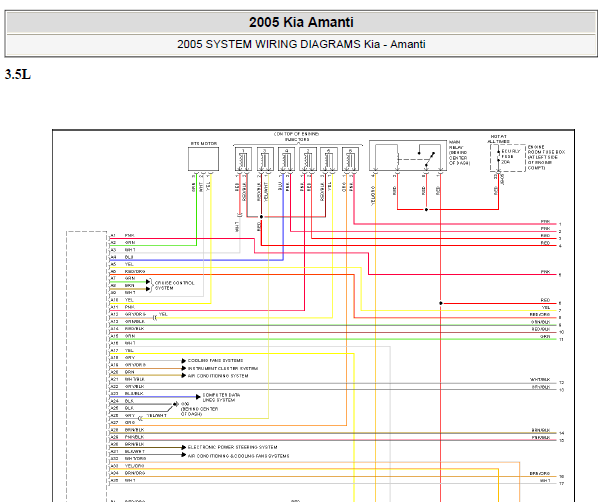Click the ETS MOTOR component box
598x502 pixels.
(x=203, y=159)
